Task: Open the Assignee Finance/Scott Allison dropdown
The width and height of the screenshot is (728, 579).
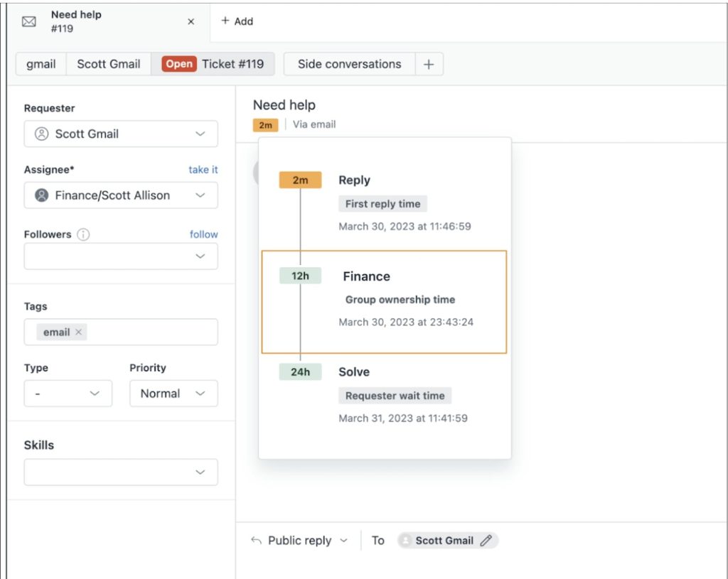Action: click(x=121, y=195)
